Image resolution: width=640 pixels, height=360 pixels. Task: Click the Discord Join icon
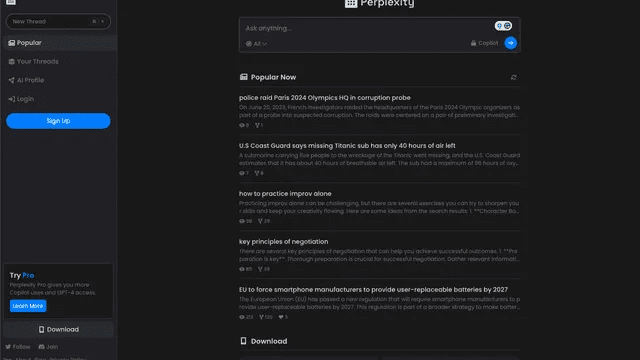click(x=41, y=347)
